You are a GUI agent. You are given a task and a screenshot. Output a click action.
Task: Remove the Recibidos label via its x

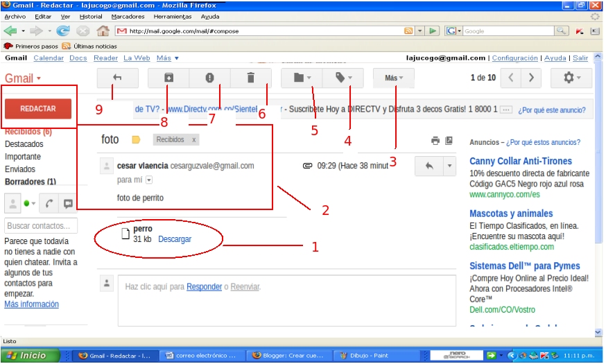click(194, 140)
